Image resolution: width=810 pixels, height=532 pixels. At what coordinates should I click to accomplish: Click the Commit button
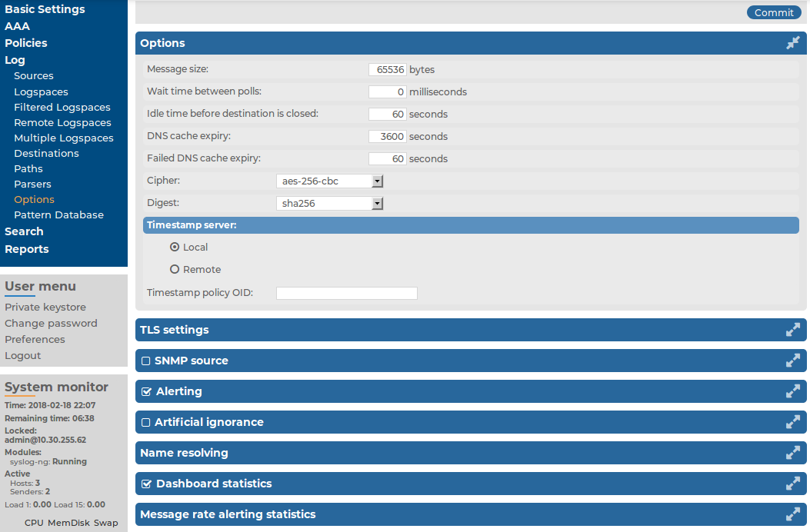click(774, 12)
